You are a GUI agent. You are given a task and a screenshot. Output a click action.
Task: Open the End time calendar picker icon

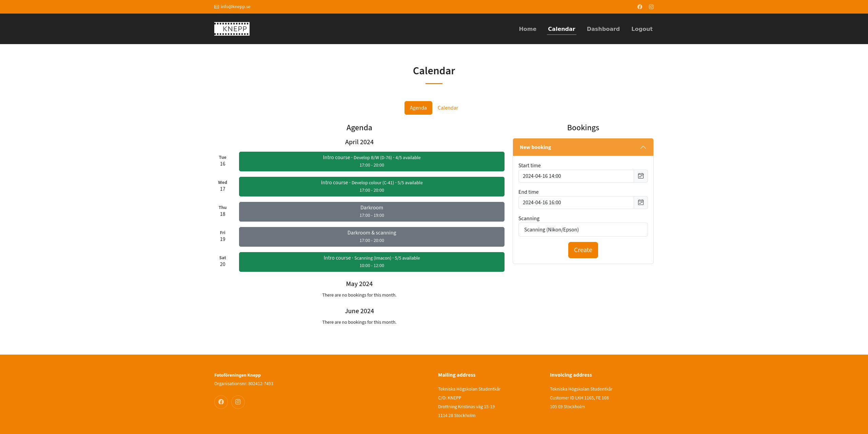640,203
